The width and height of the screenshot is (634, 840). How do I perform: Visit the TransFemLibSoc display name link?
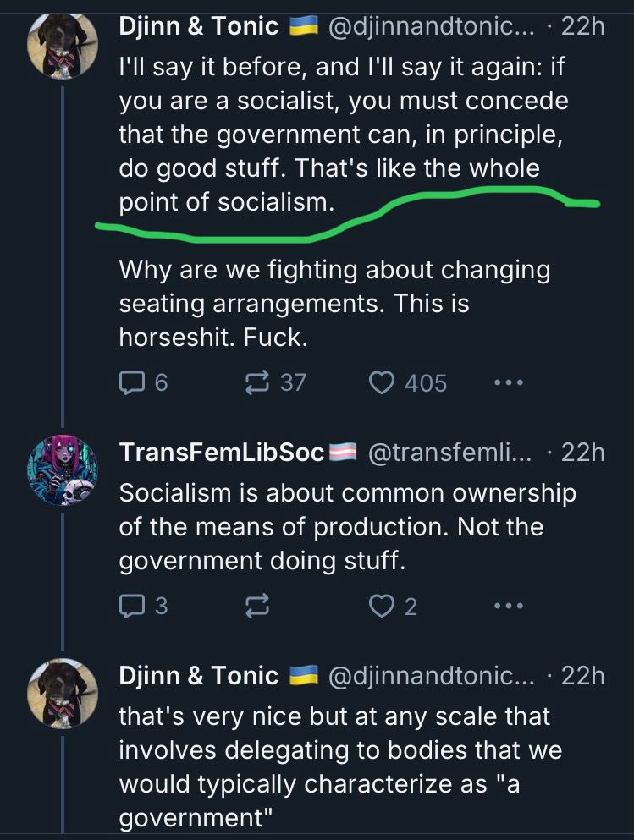click(223, 453)
